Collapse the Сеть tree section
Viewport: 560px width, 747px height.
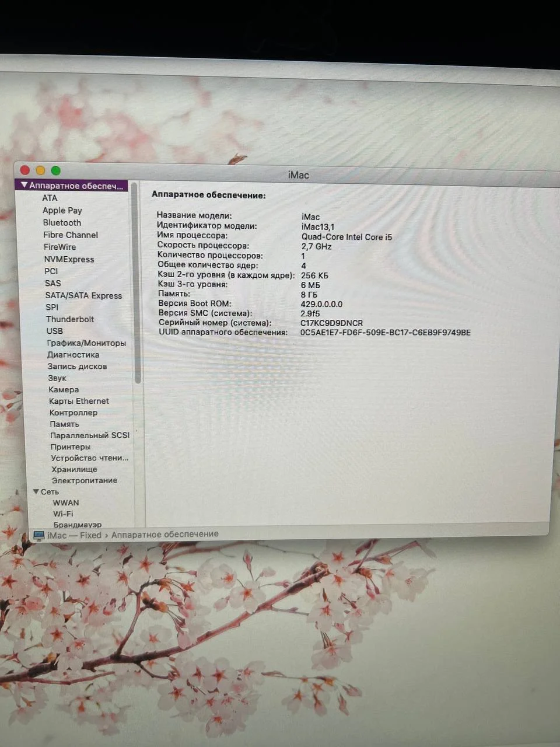coord(36,491)
